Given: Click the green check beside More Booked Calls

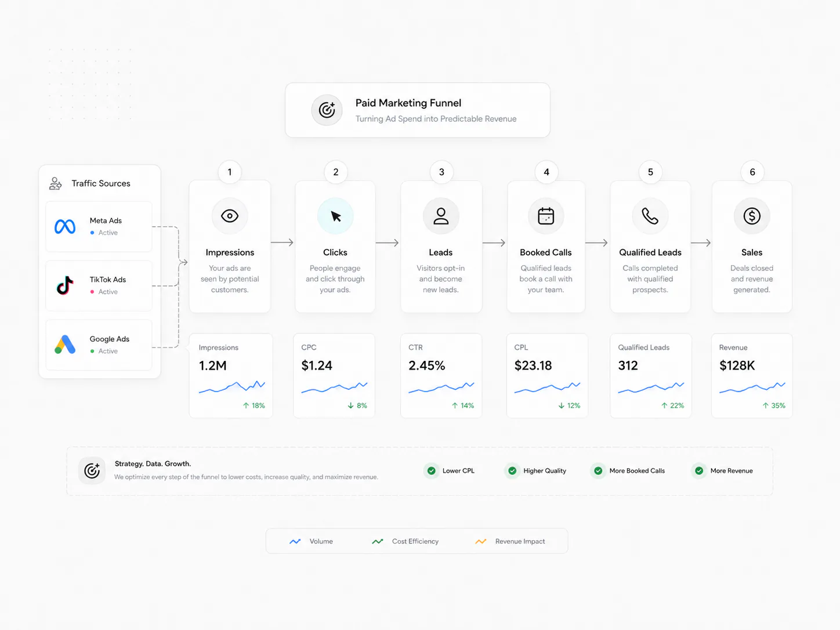Looking at the screenshot, I should 598,470.
